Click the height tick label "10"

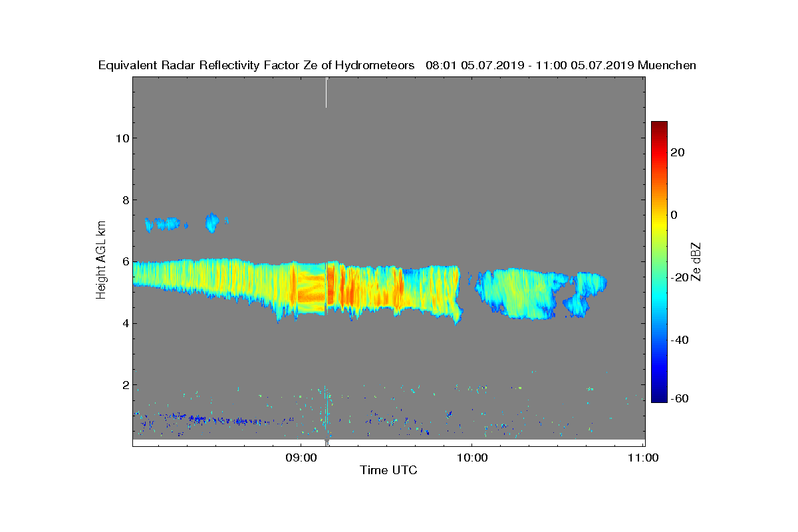122,138
